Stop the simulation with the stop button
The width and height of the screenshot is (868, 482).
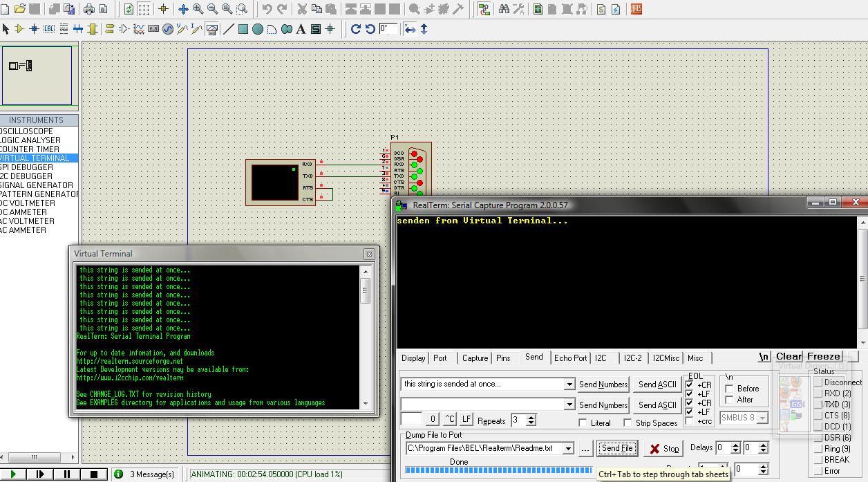click(x=94, y=474)
